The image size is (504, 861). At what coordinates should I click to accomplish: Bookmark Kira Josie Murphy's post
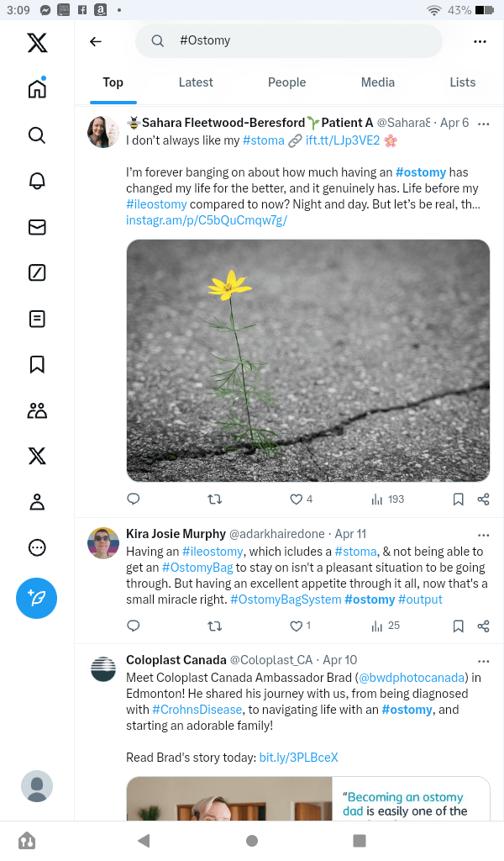458,626
